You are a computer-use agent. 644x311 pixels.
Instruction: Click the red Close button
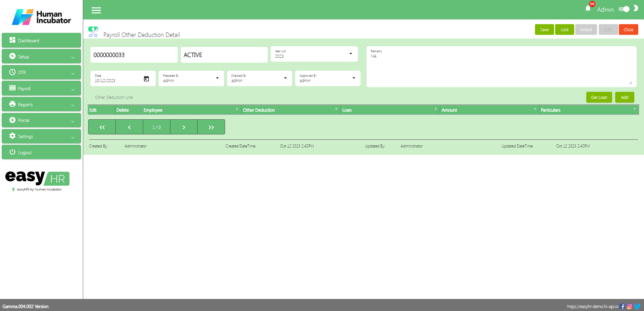click(628, 29)
